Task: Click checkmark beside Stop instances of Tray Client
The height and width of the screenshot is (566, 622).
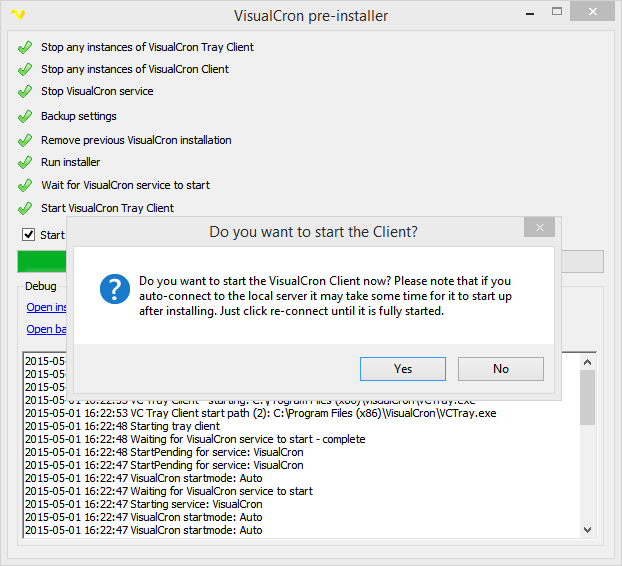Action: (x=25, y=47)
